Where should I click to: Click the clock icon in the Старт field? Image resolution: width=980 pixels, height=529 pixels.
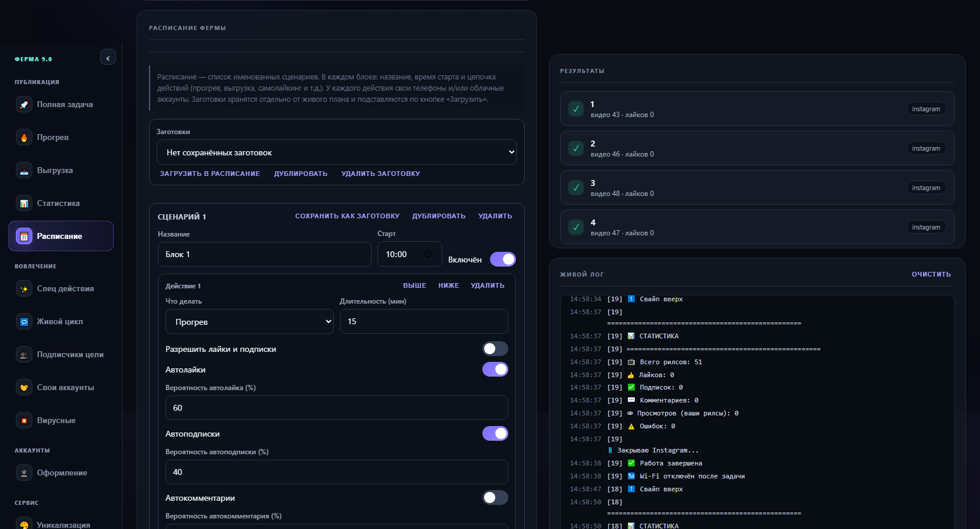(x=428, y=254)
